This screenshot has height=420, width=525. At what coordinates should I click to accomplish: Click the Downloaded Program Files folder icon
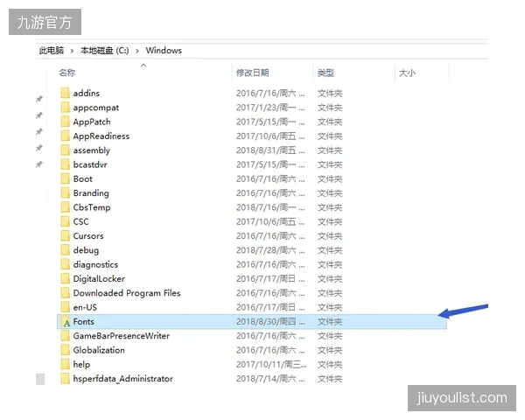(x=66, y=293)
